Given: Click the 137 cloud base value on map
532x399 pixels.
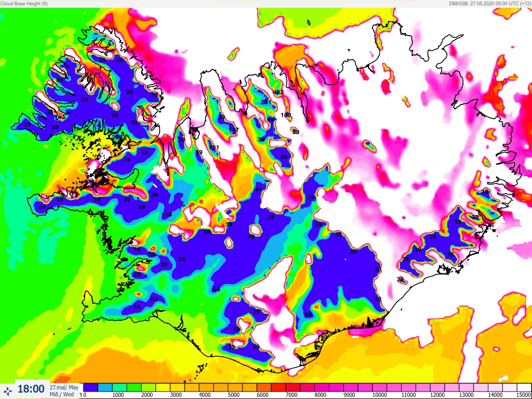Looking at the screenshot, I should 234,130.
